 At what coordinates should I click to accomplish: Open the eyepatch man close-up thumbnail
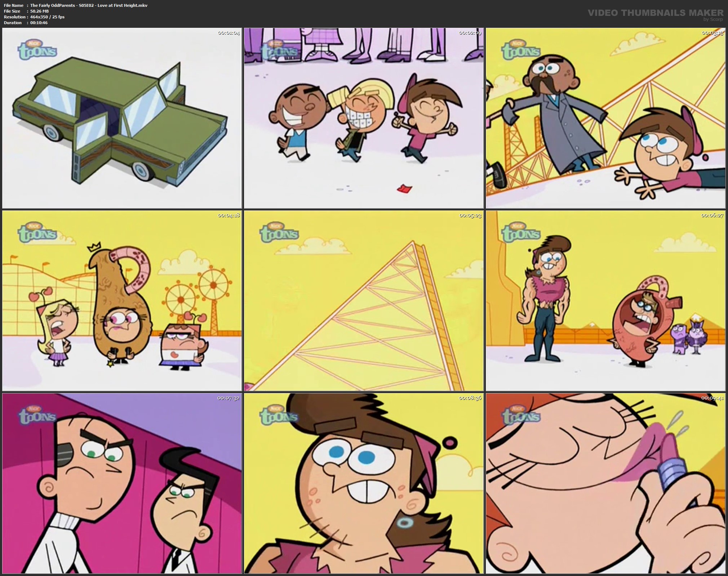[122, 483]
